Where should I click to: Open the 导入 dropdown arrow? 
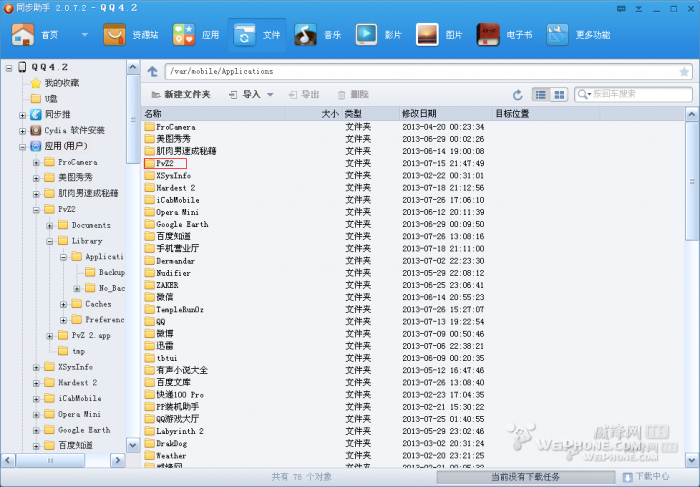tap(270, 95)
